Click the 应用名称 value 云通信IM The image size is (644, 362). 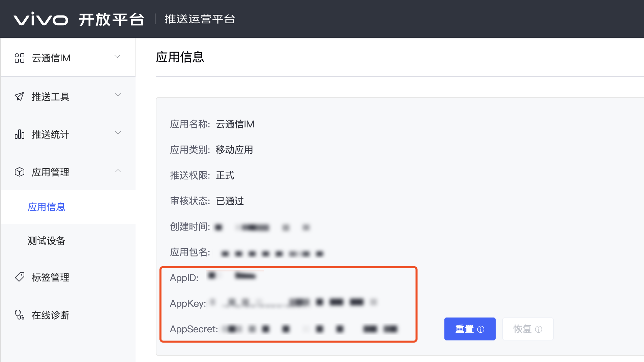pyautogui.click(x=235, y=124)
